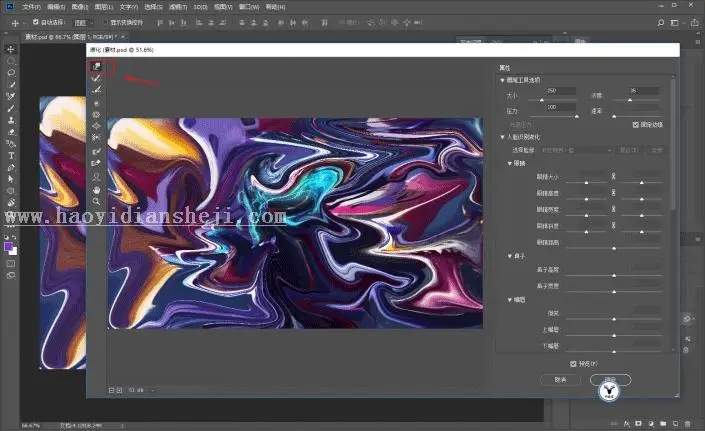Image resolution: width=705 pixels, height=431 pixels.
Task: Select the Pen tool in Photoshop toolbar
Action: tap(11, 167)
